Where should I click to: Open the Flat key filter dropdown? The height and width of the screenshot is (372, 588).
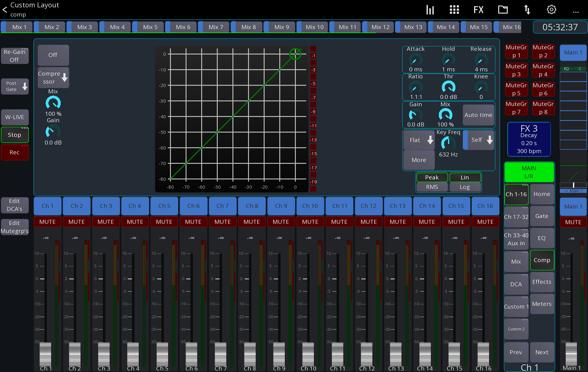tap(419, 140)
